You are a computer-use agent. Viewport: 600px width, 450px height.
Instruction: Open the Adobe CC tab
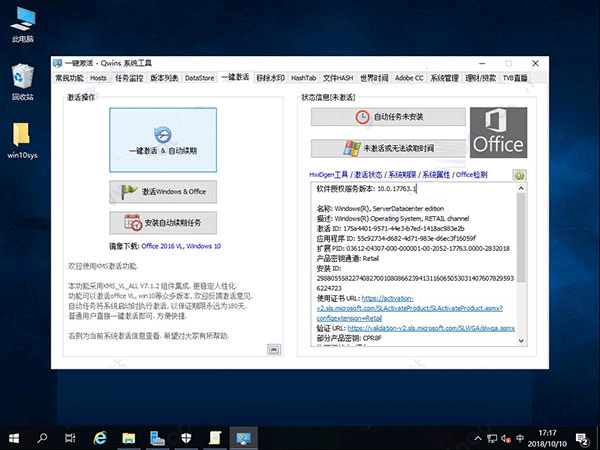(x=409, y=77)
